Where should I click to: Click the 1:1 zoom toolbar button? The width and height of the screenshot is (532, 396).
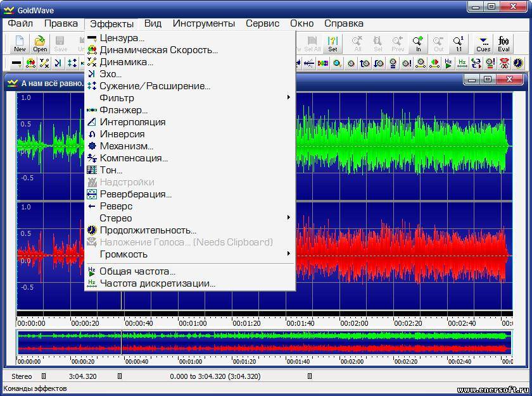point(459,44)
